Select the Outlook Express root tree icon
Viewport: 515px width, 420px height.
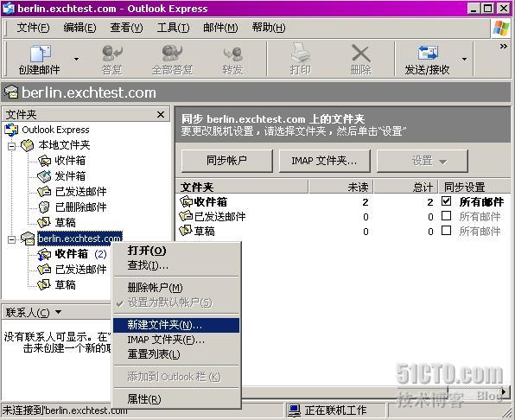coord(11,130)
